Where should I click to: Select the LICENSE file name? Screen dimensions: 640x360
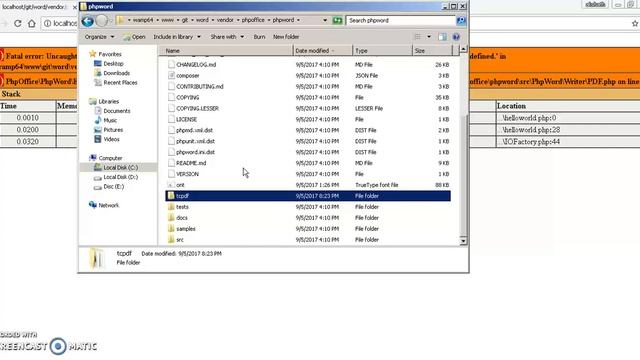click(187, 120)
